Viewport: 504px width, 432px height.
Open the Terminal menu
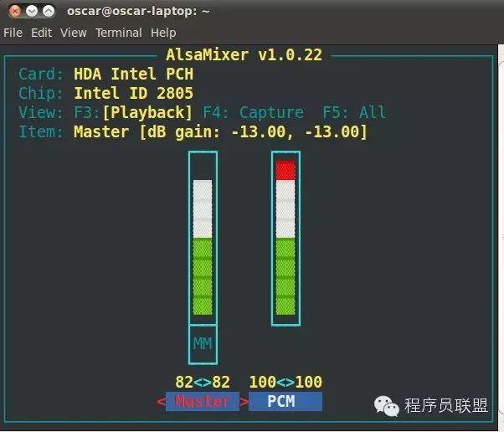119,33
